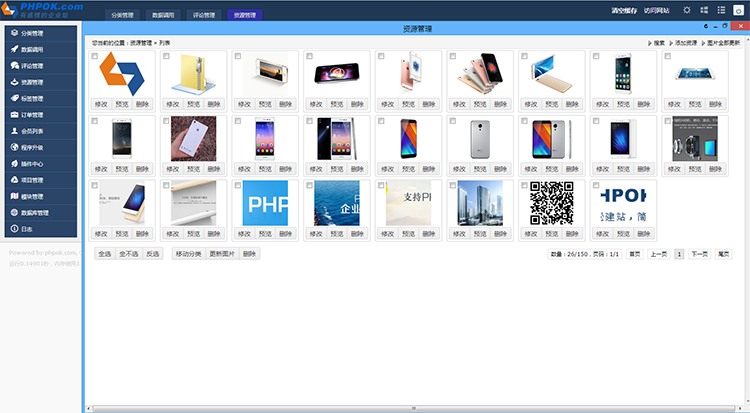Image resolution: width=750 pixels, height=413 pixels.
Task: Click the settings gear icon in header
Action: pyautogui.click(x=687, y=10)
